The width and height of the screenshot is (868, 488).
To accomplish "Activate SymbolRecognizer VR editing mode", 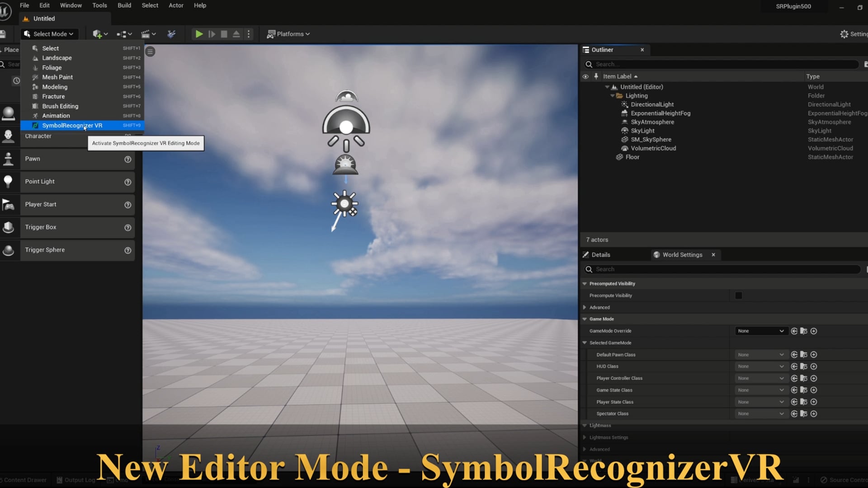I will pyautogui.click(x=72, y=125).
